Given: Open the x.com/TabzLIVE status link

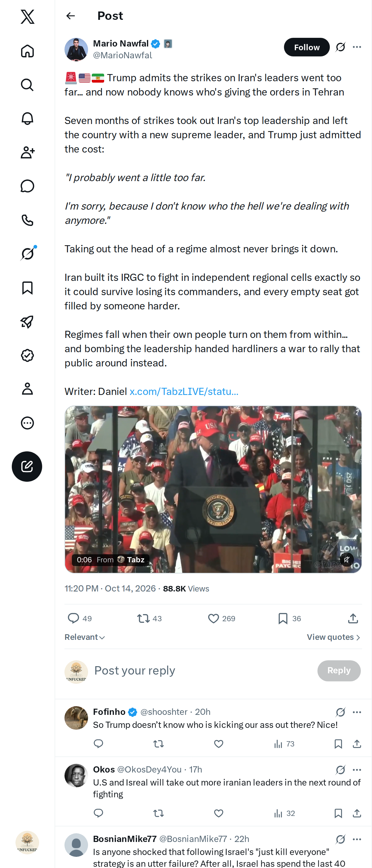Looking at the screenshot, I should 184,391.
